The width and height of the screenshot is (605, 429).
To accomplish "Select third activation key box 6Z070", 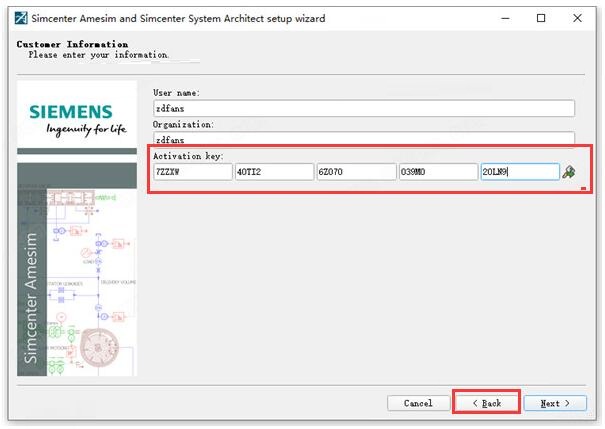I will click(x=356, y=172).
